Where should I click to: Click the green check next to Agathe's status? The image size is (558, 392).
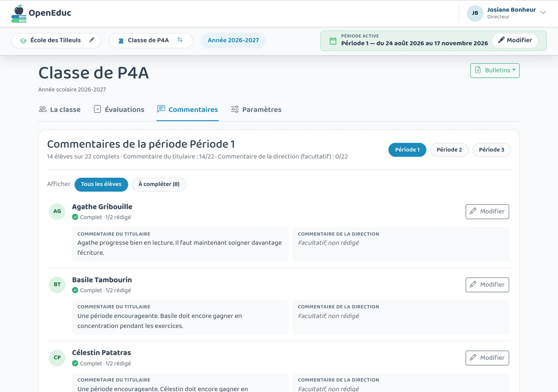coord(75,217)
